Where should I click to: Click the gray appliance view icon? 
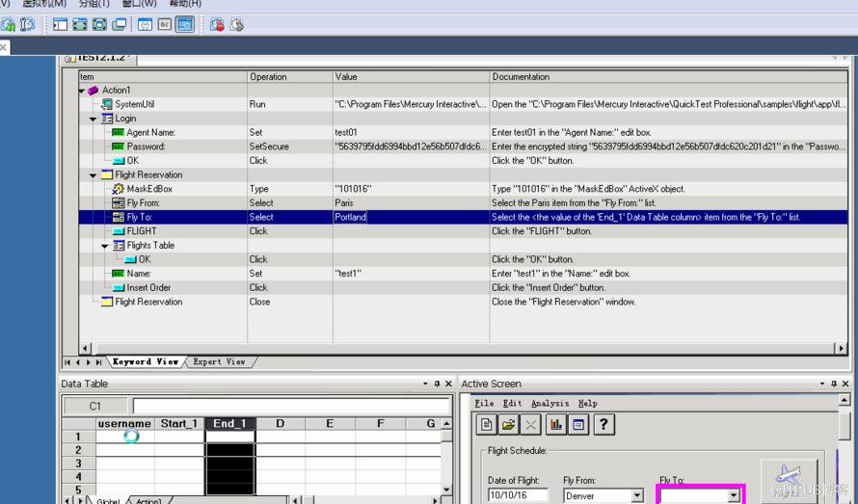pyautogui.click(x=165, y=25)
